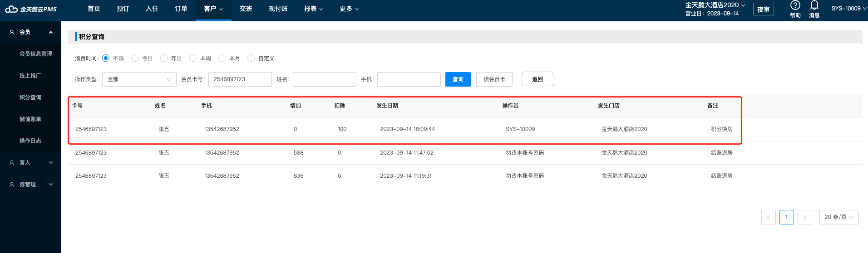
Task: Focus the 手机 input field
Action: (x=409, y=79)
